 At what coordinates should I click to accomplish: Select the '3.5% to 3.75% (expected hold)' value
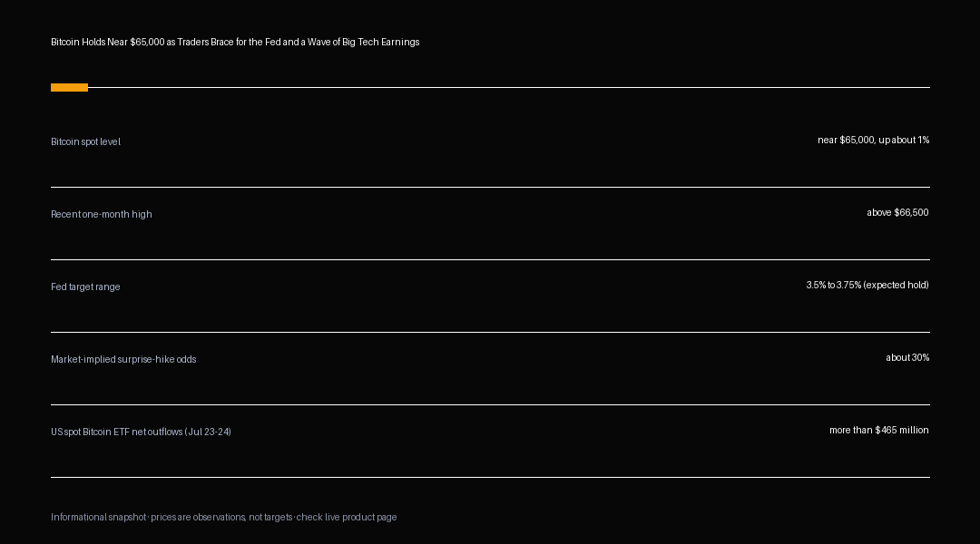click(x=867, y=285)
